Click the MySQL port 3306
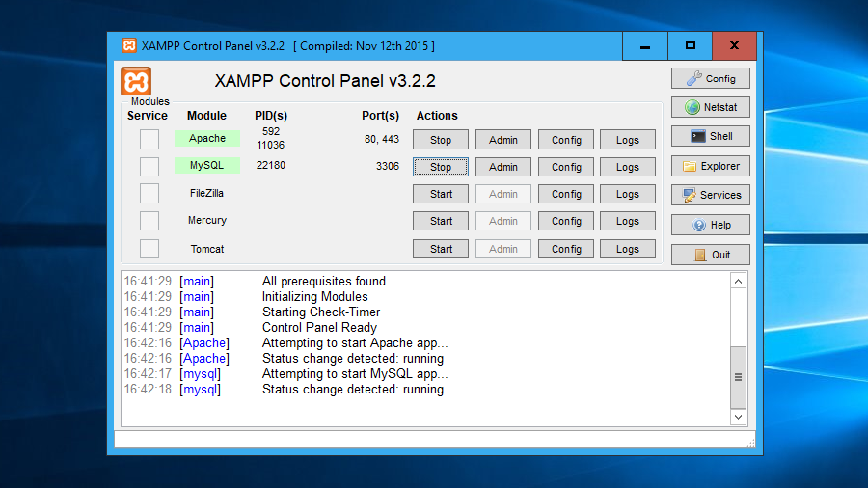The height and width of the screenshot is (488, 868). 388,166
